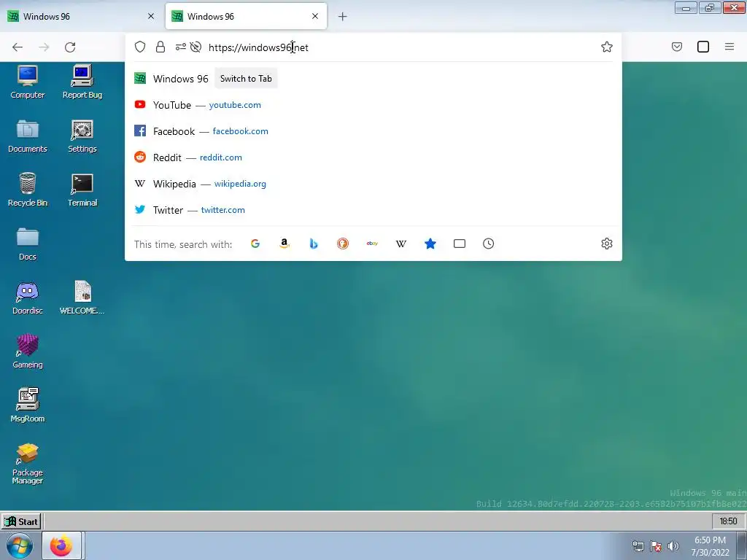Open the MsgRoom desktop icon
This screenshot has height=560, width=747.
click(x=27, y=405)
